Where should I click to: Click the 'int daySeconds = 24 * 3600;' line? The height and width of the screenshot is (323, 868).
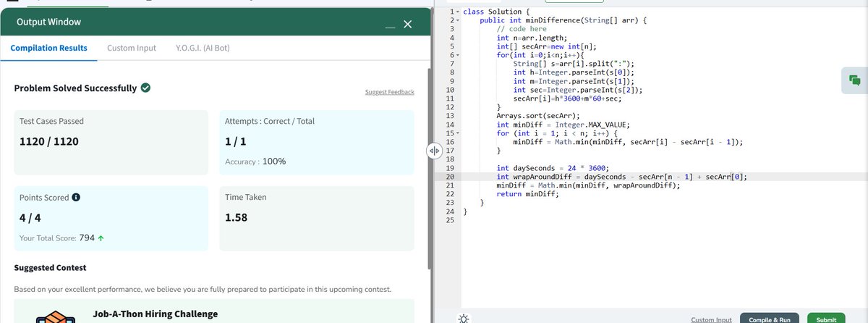(554, 168)
